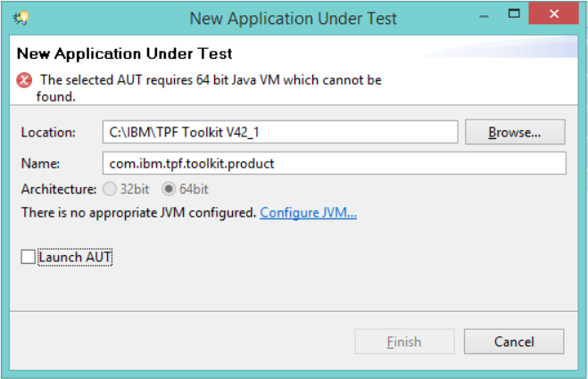The height and width of the screenshot is (379, 588).
Task: Select the 64bit architecture radio button
Action: (x=169, y=189)
